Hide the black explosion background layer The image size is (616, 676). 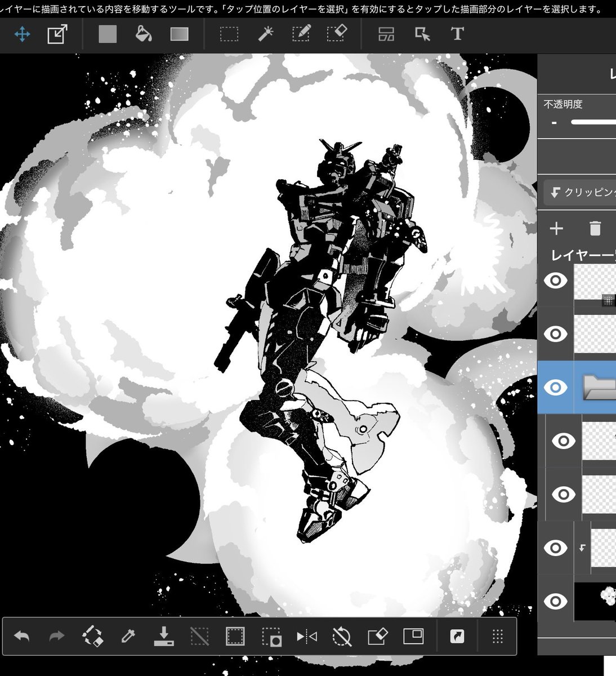[x=556, y=601]
